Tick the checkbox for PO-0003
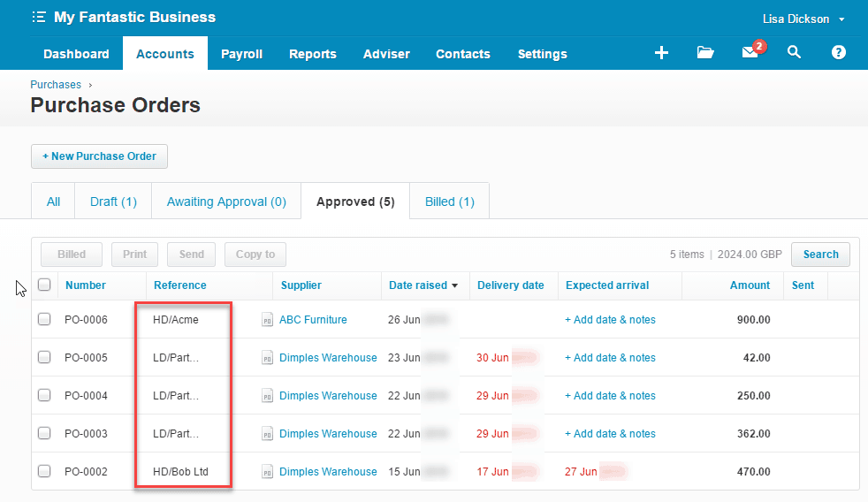The image size is (868, 502). [x=44, y=433]
